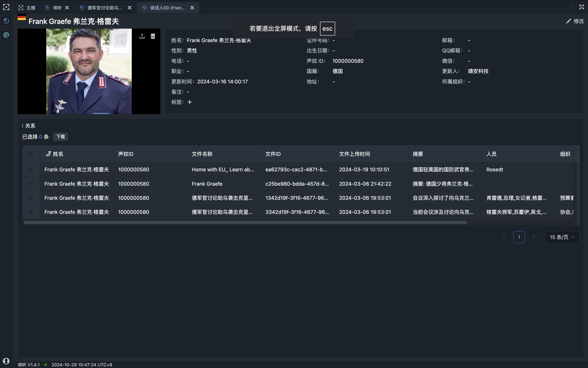Click the horizontal scrollbar below the table
Screen dimensions: 588x368
[x=245, y=222]
